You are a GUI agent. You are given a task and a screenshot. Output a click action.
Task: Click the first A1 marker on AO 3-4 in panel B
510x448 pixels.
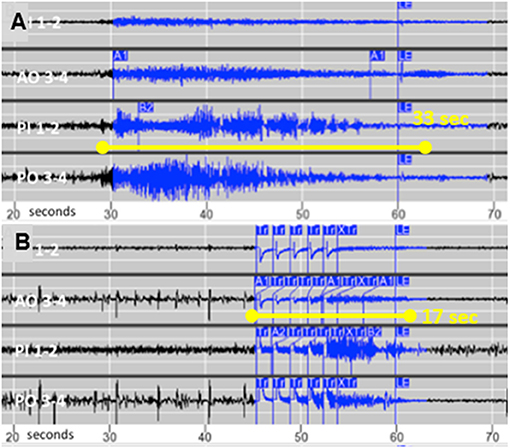tap(261, 281)
